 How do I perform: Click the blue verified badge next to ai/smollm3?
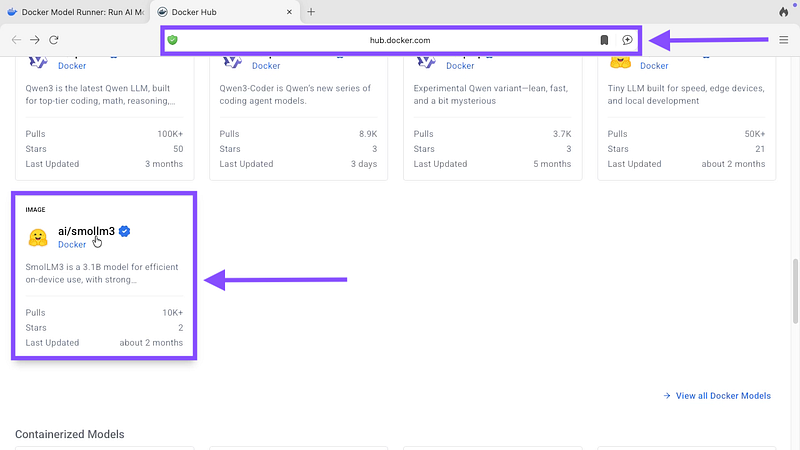[x=125, y=231]
